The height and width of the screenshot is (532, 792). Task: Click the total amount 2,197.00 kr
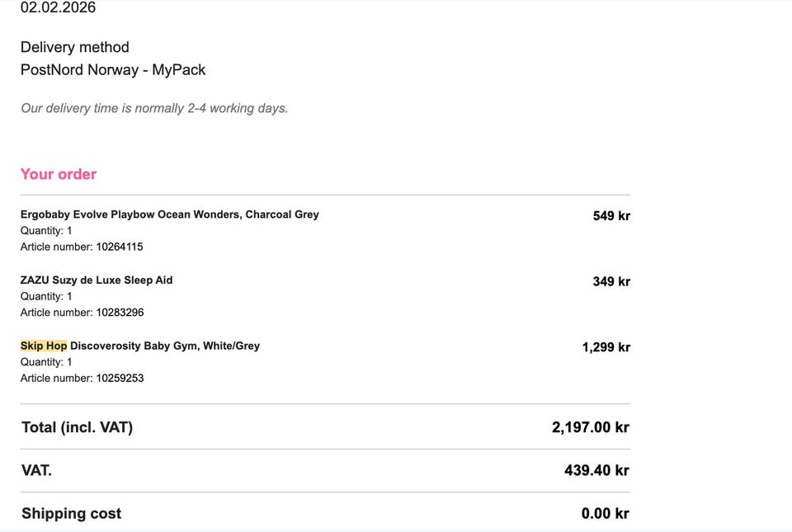click(x=591, y=427)
